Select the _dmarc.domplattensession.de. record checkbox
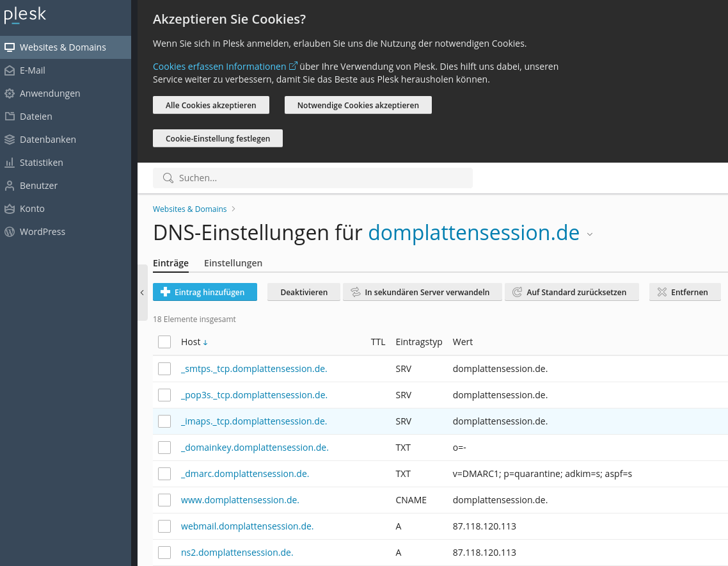The image size is (728, 566). (x=164, y=474)
